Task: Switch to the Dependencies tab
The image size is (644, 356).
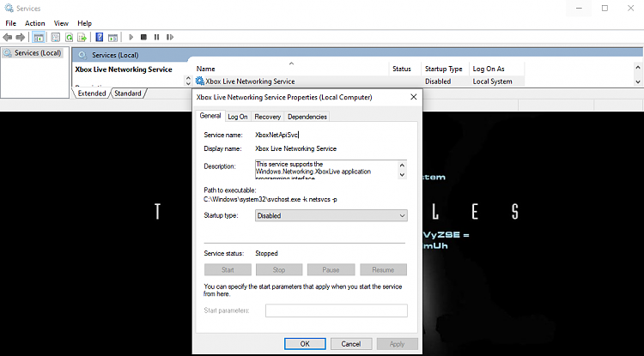Action: (307, 117)
